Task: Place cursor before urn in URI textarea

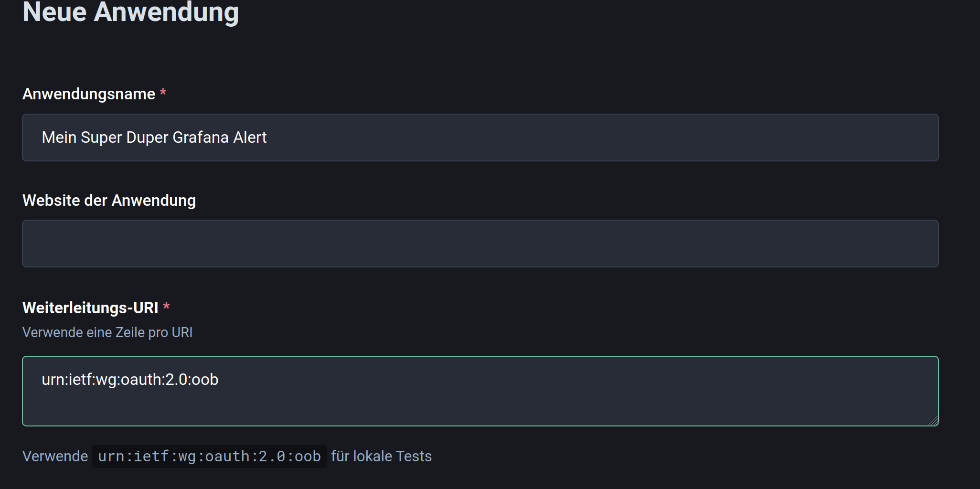Action: pyautogui.click(x=42, y=380)
